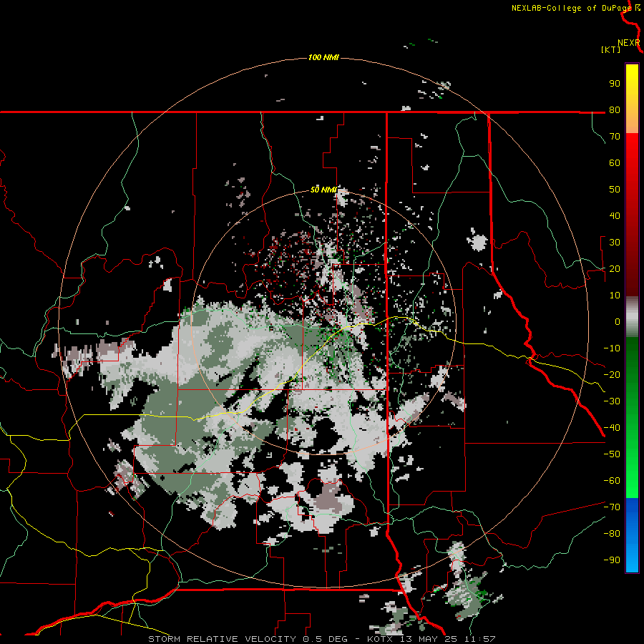Click the 20 value on the velocity scale

point(615,269)
